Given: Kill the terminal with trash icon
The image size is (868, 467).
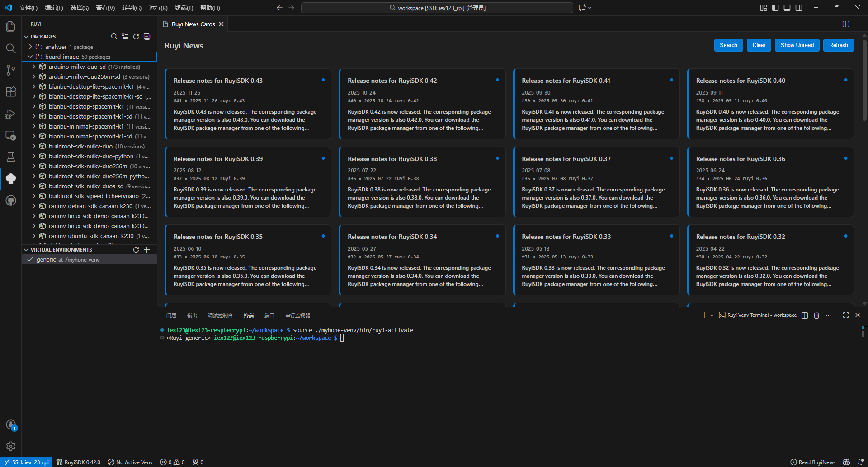Looking at the screenshot, I should tap(816, 315).
